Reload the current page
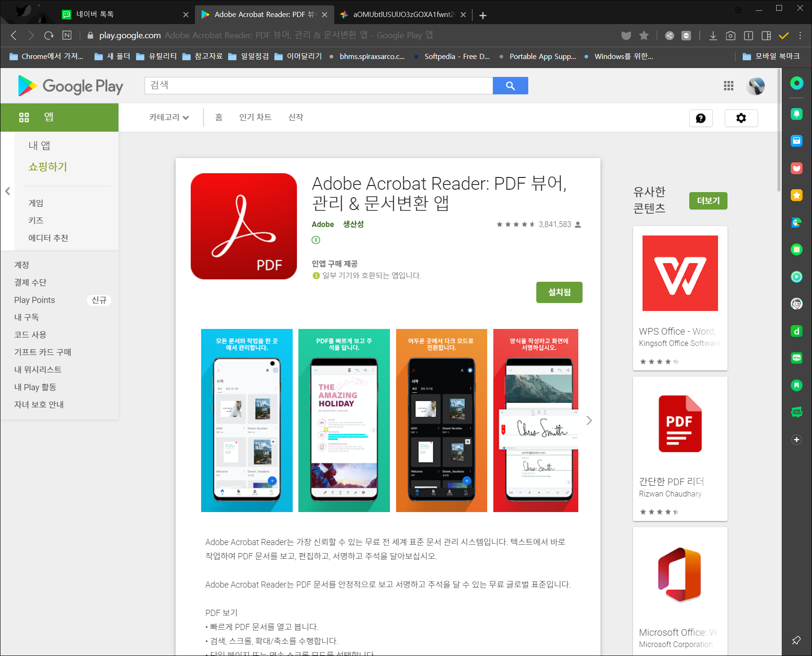 pyautogui.click(x=49, y=35)
